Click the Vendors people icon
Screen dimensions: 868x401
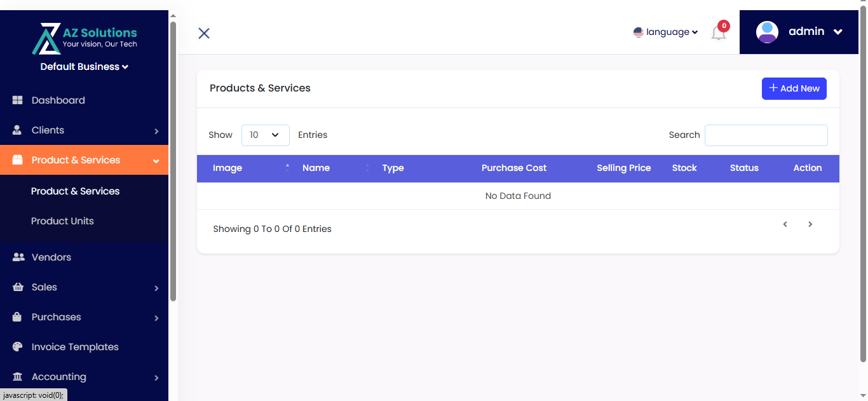click(x=18, y=257)
